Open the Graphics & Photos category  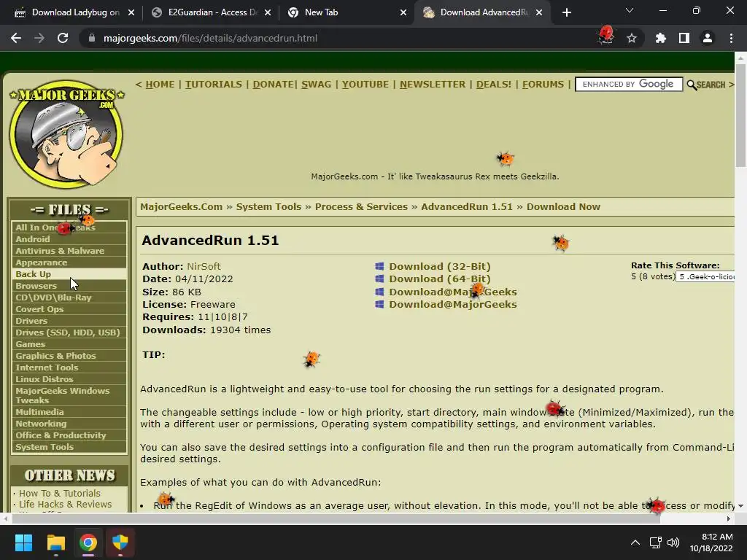click(x=69, y=356)
